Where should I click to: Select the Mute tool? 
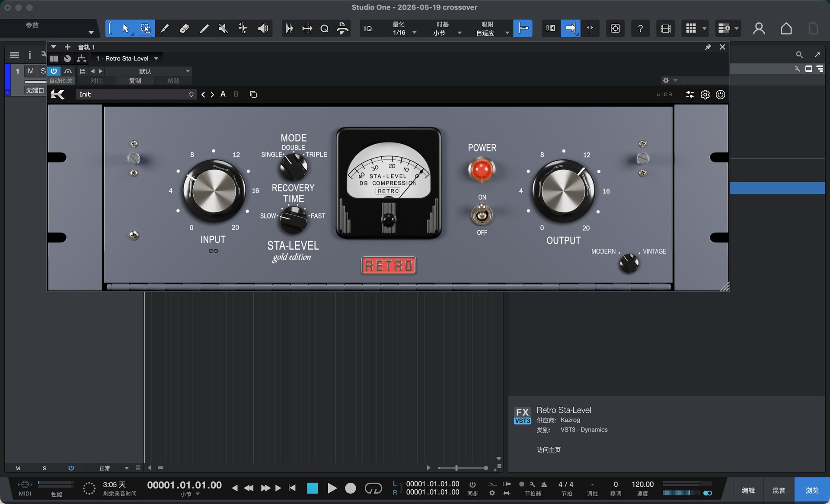coord(223,29)
